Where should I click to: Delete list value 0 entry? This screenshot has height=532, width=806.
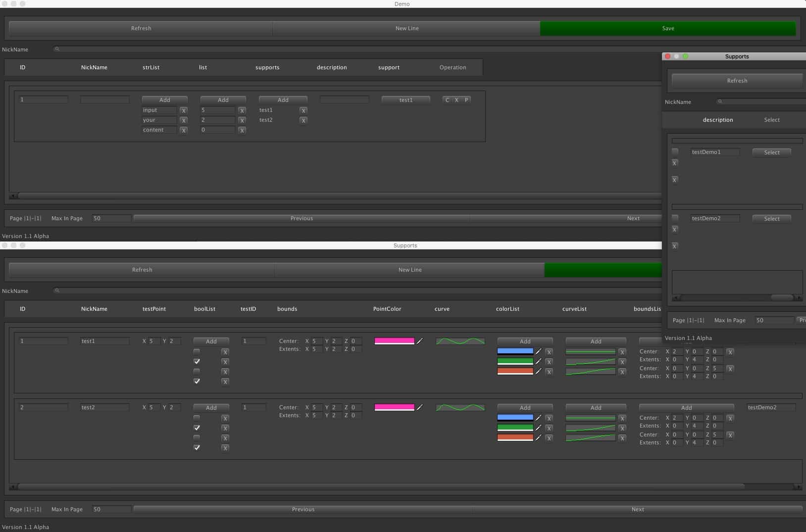(242, 130)
